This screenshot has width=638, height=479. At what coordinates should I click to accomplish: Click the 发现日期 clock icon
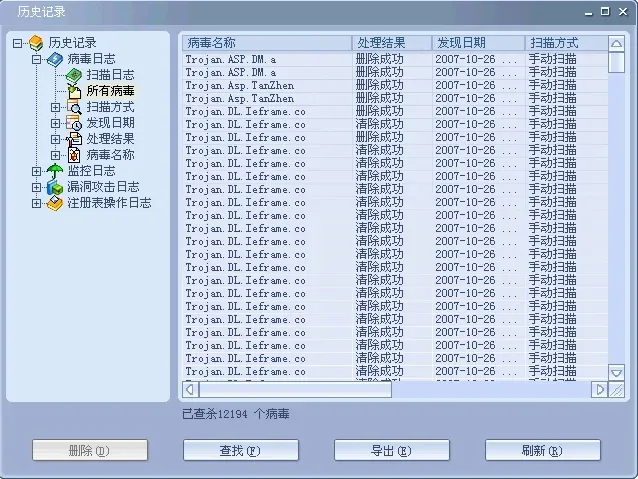click(74, 123)
